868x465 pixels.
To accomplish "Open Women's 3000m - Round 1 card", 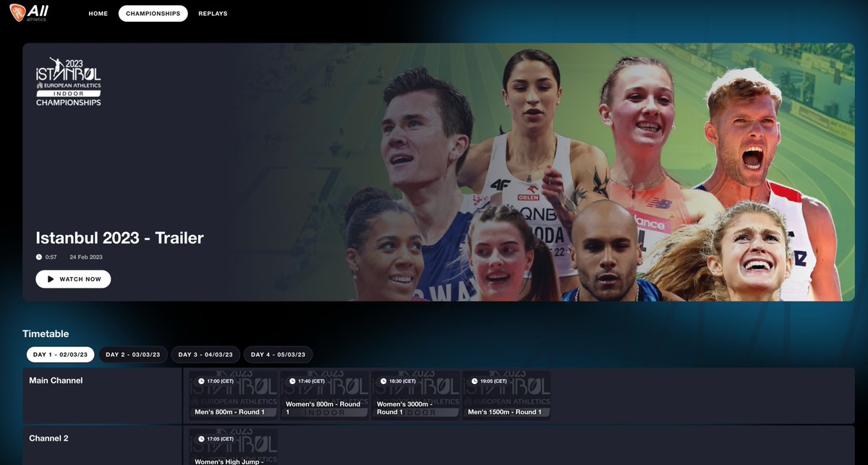I will point(415,395).
